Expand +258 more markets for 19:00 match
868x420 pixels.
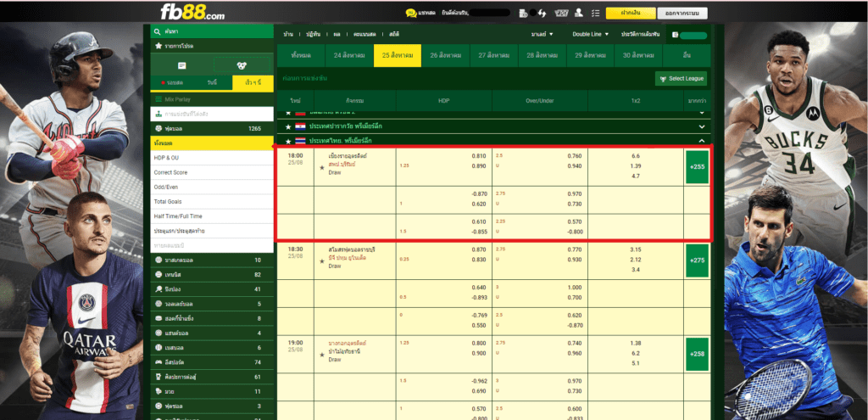pyautogui.click(x=697, y=354)
